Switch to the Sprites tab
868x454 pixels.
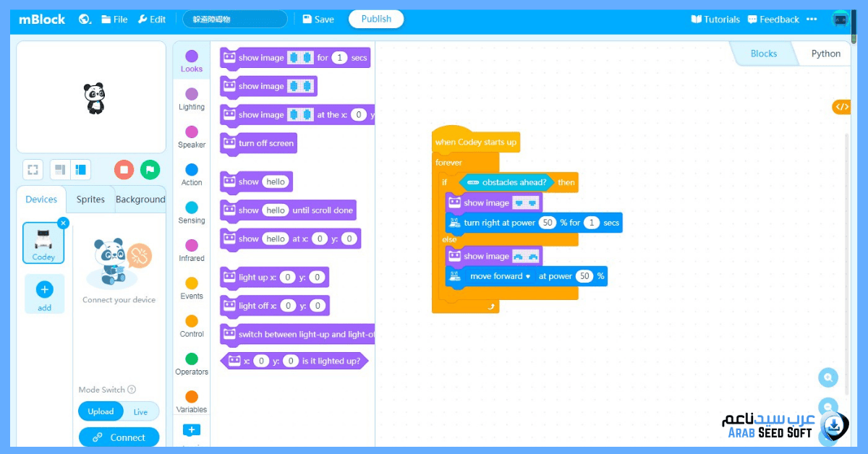coord(90,200)
